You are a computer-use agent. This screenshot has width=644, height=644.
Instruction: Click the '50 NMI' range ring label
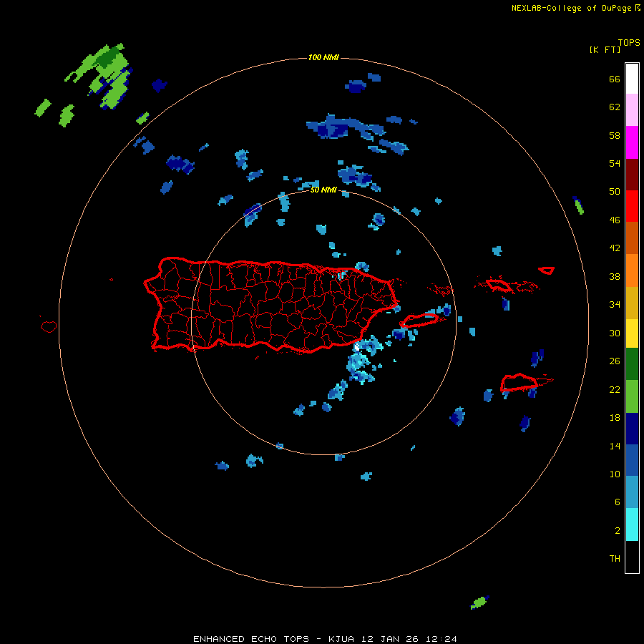click(x=323, y=190)
